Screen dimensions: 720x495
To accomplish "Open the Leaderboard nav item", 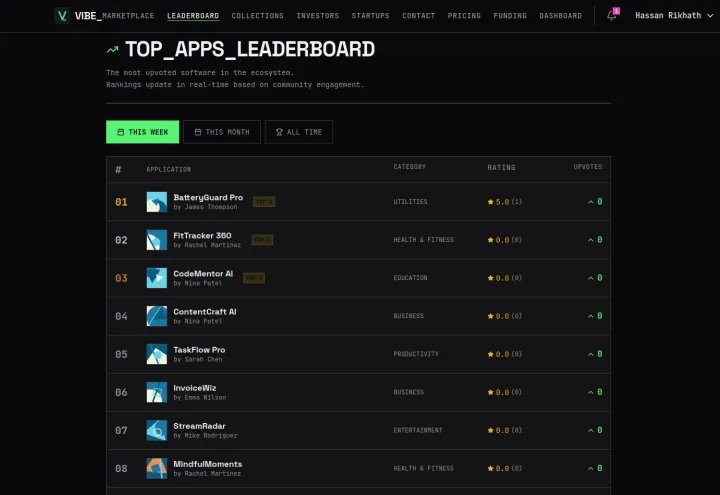I will (x=193, y=16).
